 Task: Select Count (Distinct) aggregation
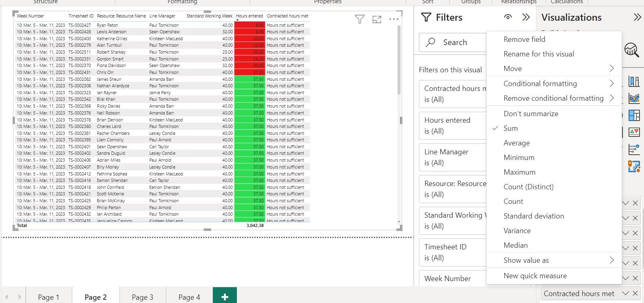(x=554, y=187)
